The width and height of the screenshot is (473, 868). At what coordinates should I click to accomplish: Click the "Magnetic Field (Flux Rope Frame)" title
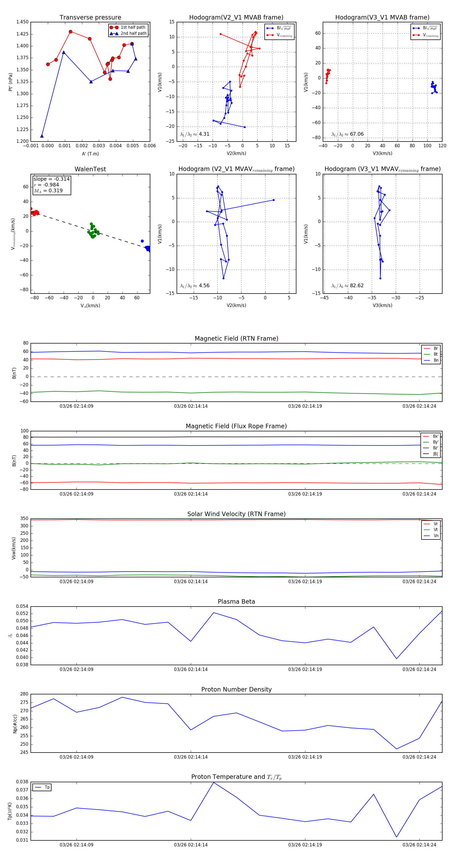(236, 426)
